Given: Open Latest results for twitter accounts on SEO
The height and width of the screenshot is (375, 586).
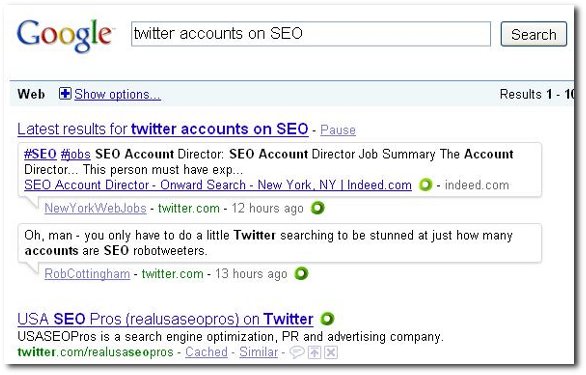Looking at the screenshot, I should (163, 129).
